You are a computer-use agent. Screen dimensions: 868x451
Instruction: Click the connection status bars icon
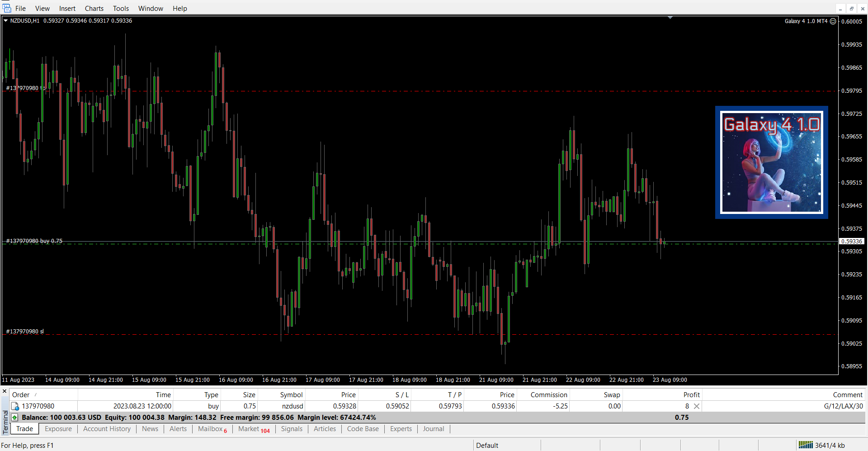click(805, 445)
